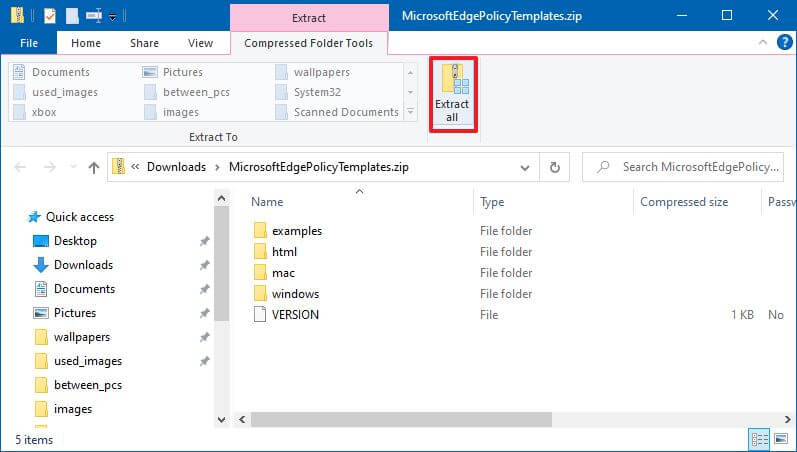Collapse the ribbon with the caret
Screen dimensions: 797x452
(762, 43)
